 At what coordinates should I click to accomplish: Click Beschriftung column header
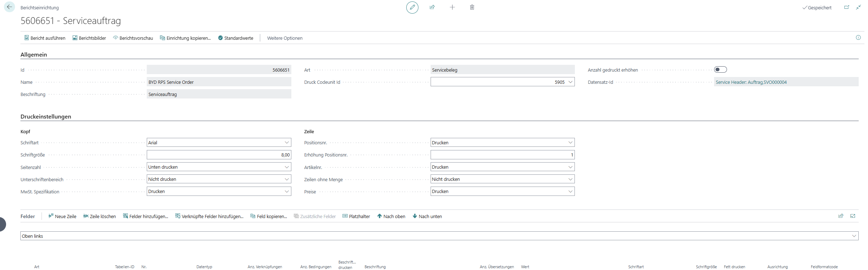pos(375,267)
